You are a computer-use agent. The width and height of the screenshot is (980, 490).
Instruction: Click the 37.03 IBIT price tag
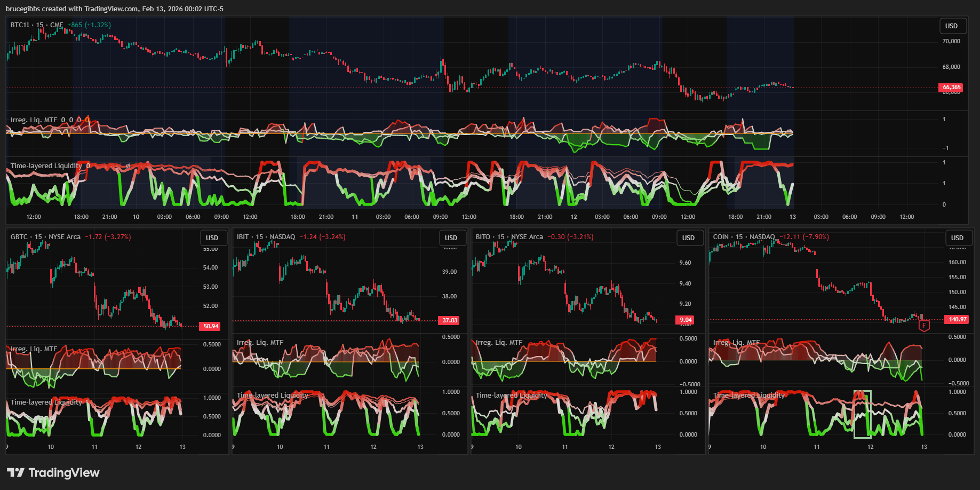point(450,320)
